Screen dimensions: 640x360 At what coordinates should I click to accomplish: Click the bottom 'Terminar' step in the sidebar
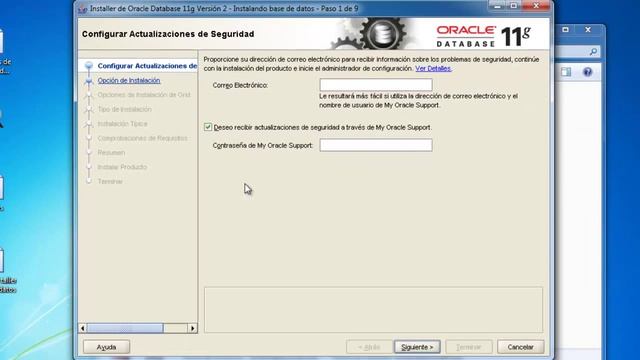click(110, 181)
